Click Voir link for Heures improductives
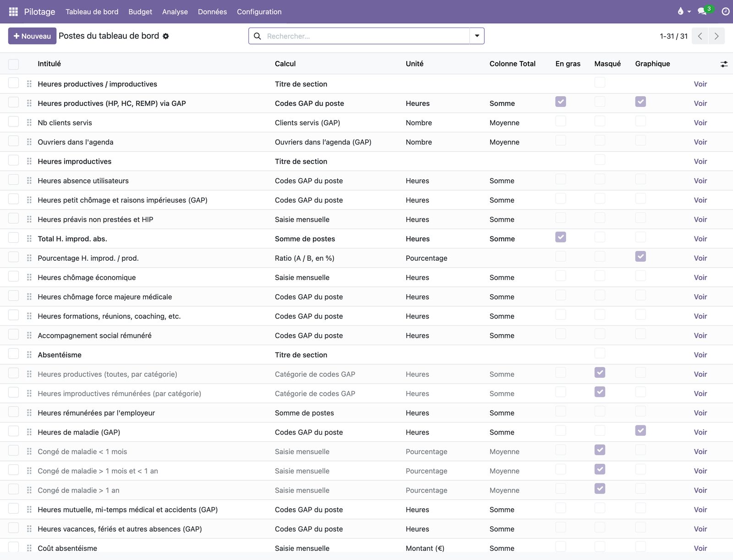 pyautogui.click(x=700, y=161)
